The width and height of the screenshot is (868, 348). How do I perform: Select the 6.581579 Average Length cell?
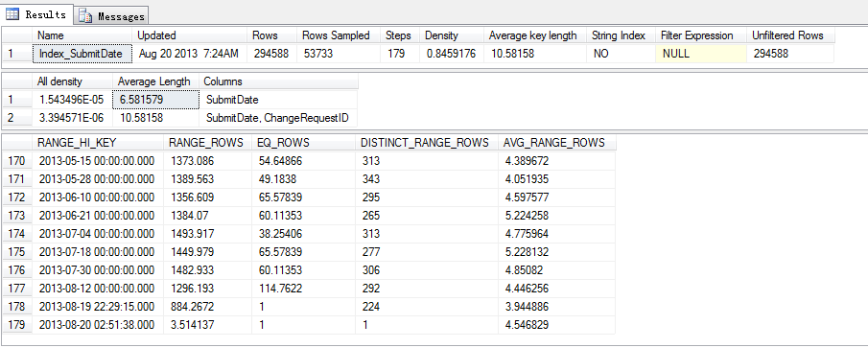[x=155, y=100]
